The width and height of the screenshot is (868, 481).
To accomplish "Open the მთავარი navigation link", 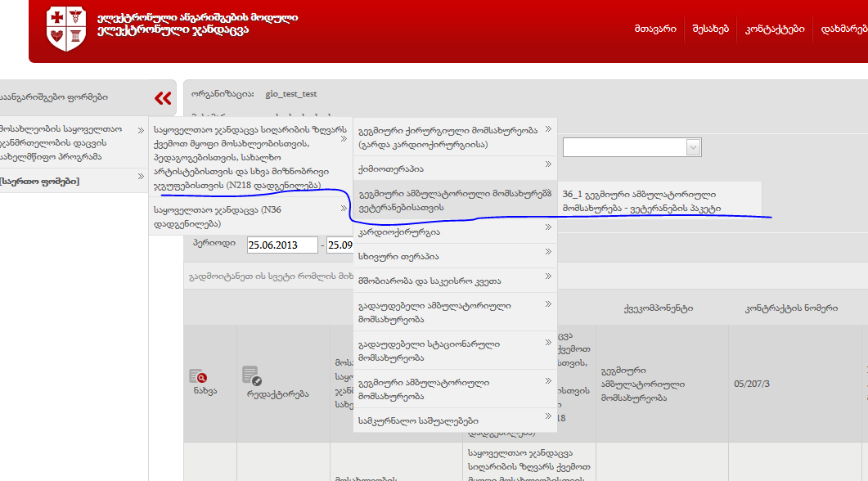I will [x=654, y=29].
